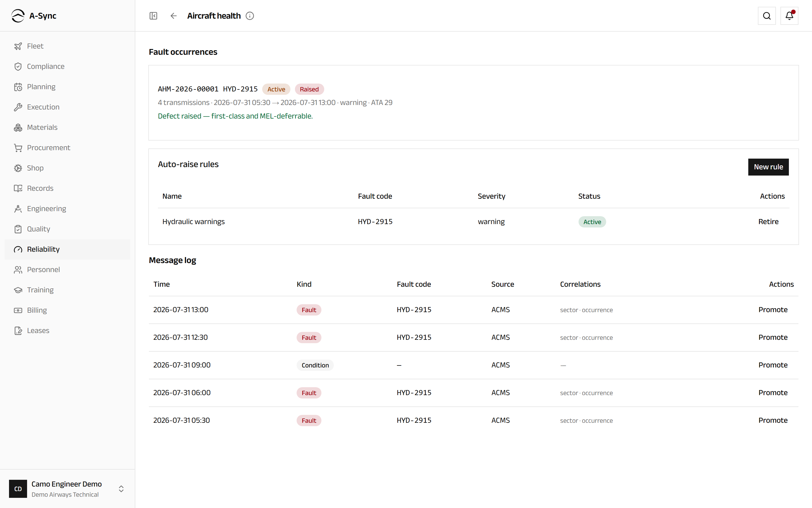The width and height of the screenshot is (812, 508).
Task: Click the Procurement cart icon
Action: point(18,148)
